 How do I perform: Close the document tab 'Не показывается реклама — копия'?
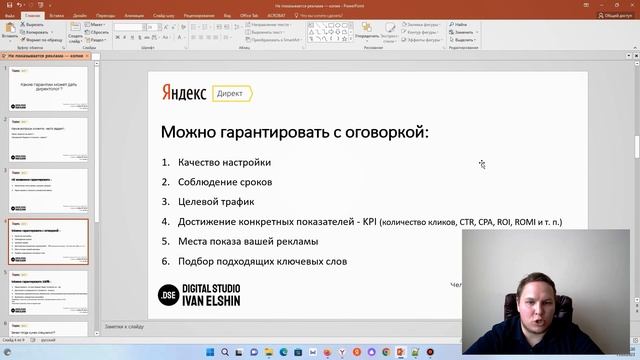click(x=87, y=56)
